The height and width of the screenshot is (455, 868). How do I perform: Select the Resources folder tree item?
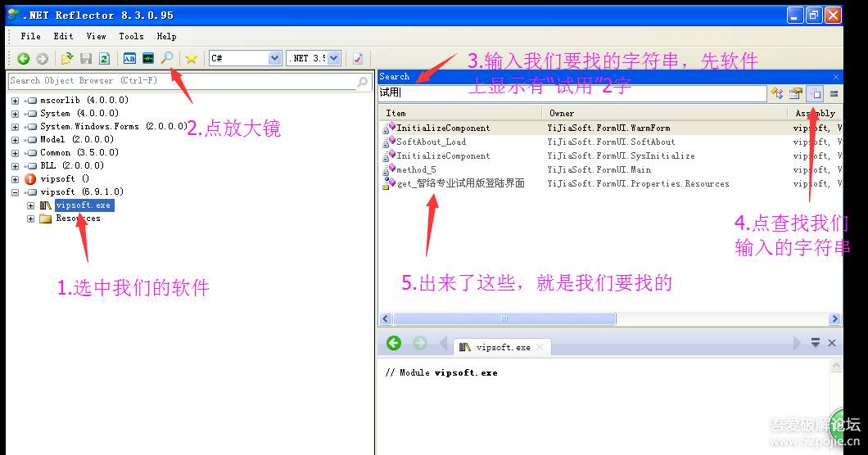tap(78, 218)
